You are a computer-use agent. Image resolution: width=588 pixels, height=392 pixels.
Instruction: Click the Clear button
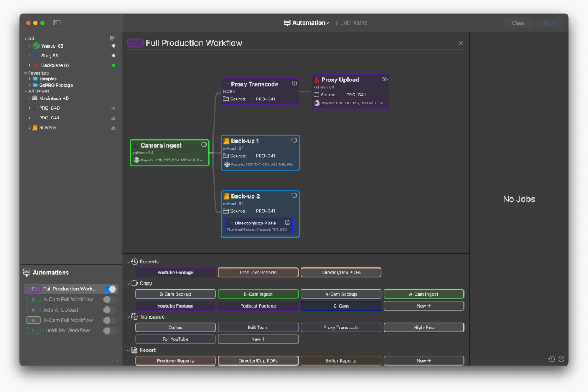pos(518,23)
